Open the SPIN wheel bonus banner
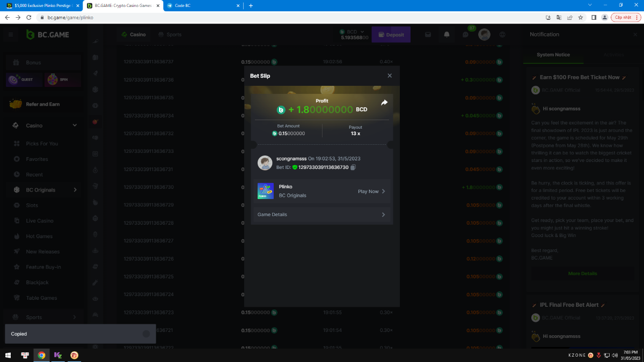644x362 pixels. (x=63, y=80)
